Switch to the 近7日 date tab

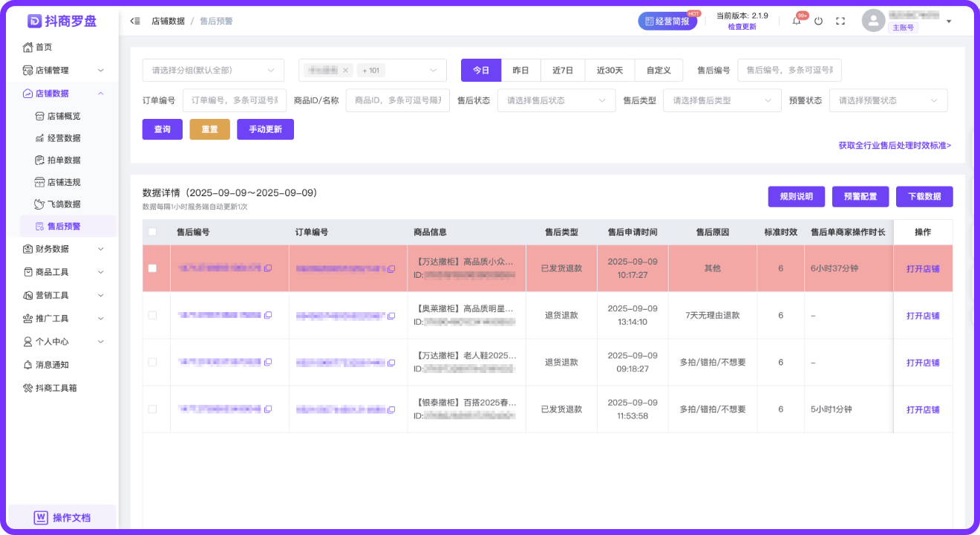point(563,71)
